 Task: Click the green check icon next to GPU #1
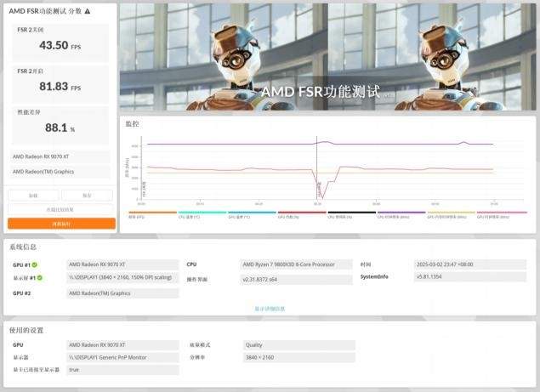pos(34,265)
